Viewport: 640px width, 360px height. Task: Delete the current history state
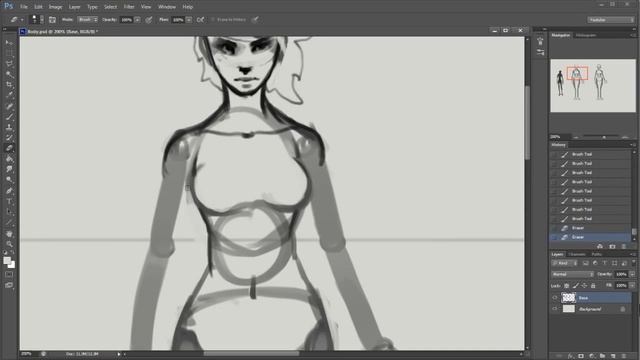click(x=624, y=246)
